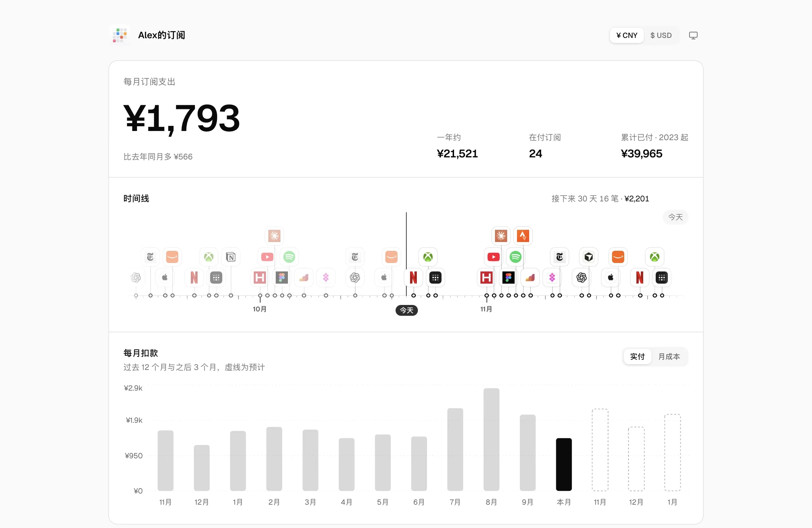Viewport: 812px width, 528px height.
Task: Click the Alex的订阅 colorful grid logo
Action: pyautogui.click(x=120, y=35)
